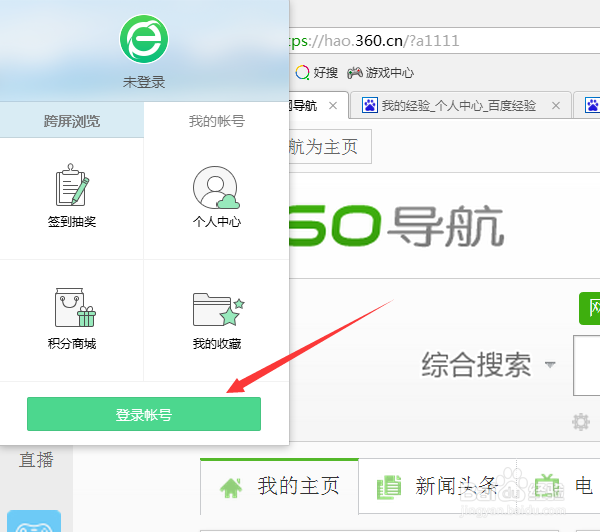Click the green house icon
This screenshot has width=600, height=532.
(x=231, y=487)
